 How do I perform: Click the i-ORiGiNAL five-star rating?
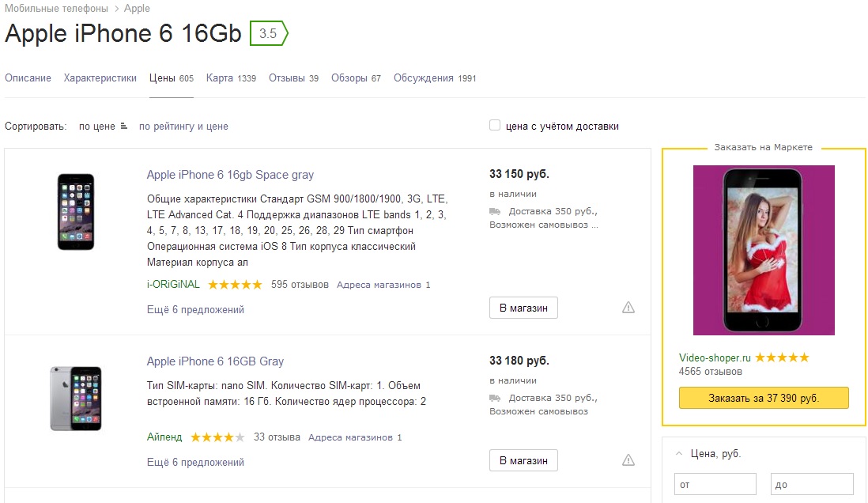point(235,285)
